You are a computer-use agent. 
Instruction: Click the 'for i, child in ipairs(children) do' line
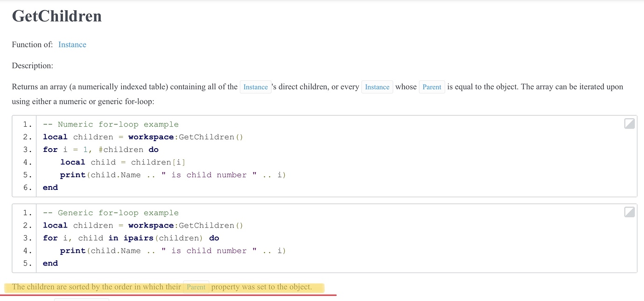coord(131,238)
